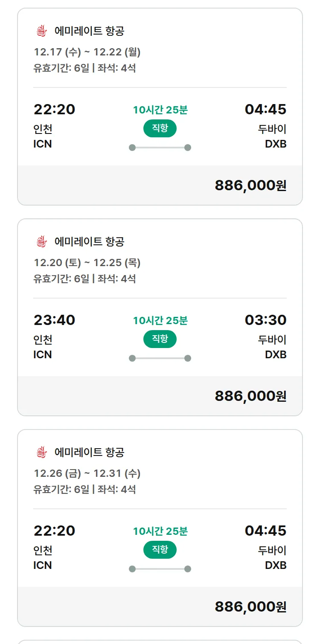Screen dimensions: 320x644
Task: Click 10시간 25분 duration on 12.26 flight
Action: pyautogui.click(x=160, y=531)
